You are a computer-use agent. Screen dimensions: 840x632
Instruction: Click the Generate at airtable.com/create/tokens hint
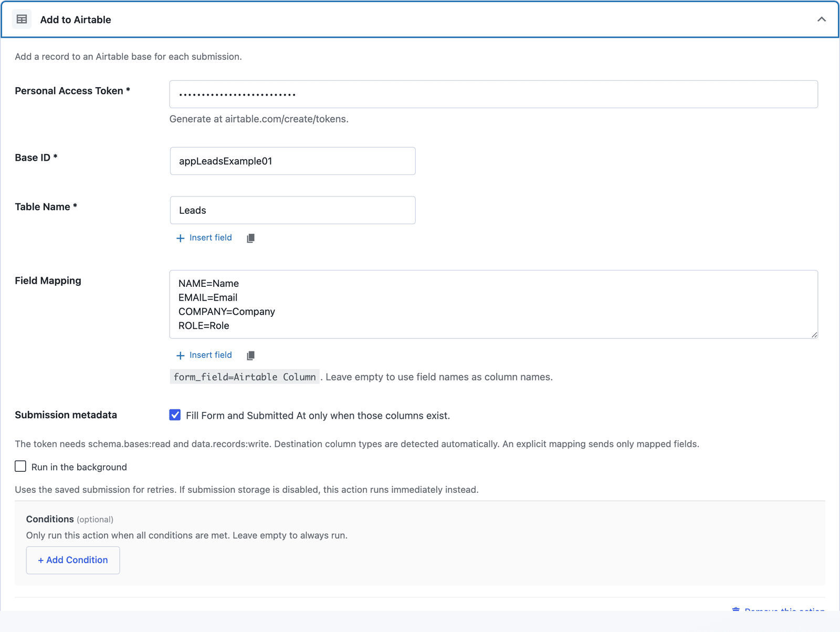click(x=259, y=119)
